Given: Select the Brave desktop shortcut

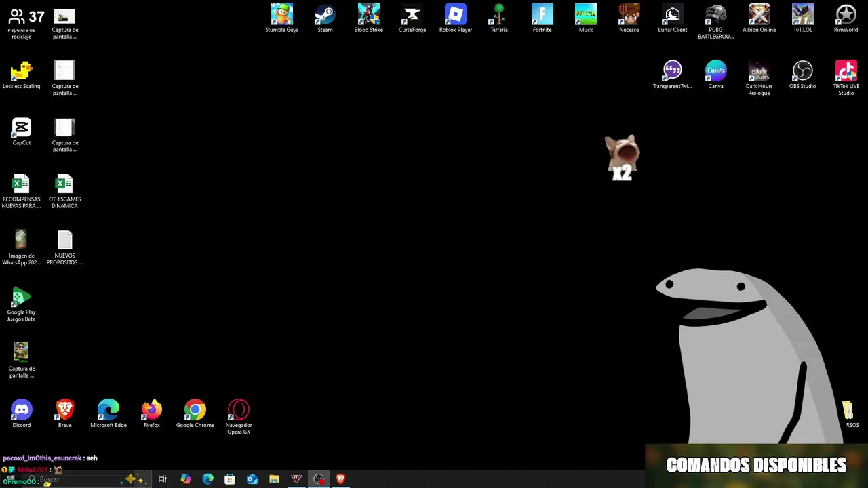Looking at the screenshot, I should point(64,414).
